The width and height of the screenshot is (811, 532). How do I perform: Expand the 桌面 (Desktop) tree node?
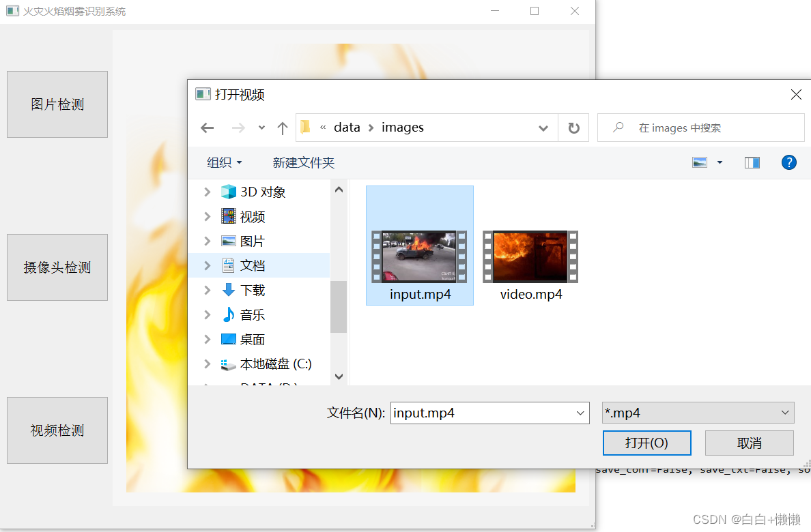[x=208, y=339]
